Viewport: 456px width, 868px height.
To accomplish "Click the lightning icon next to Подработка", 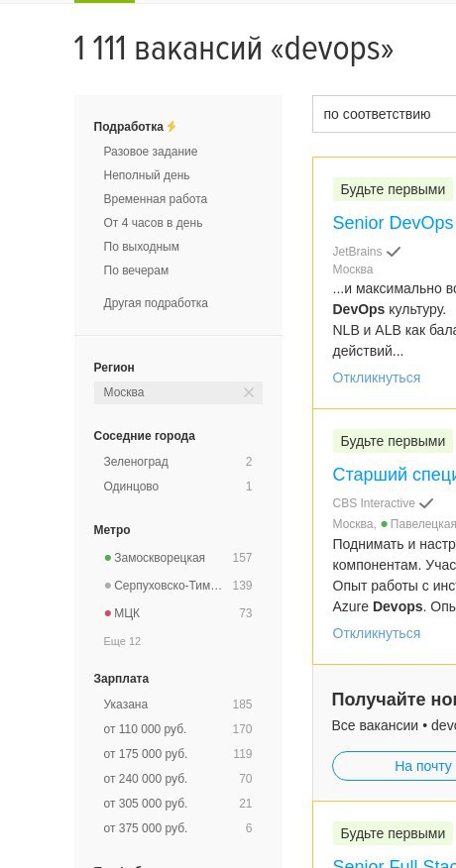I will pos(171,126).
